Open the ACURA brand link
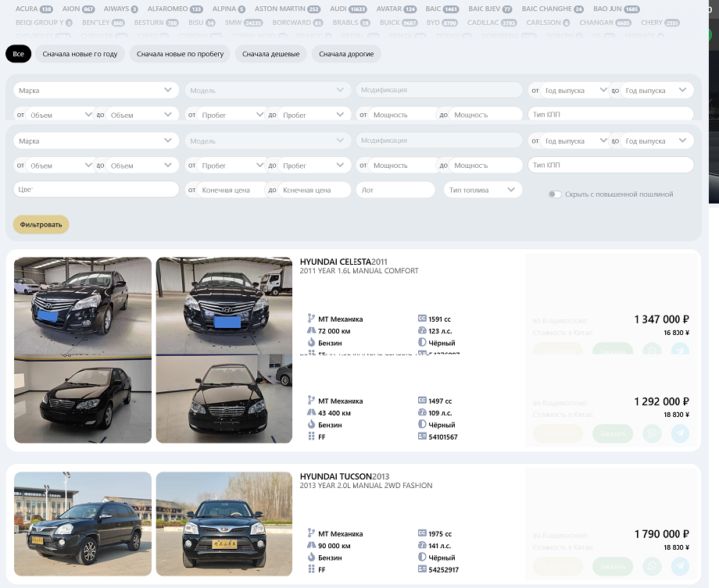719x588 pixels. 34,9
